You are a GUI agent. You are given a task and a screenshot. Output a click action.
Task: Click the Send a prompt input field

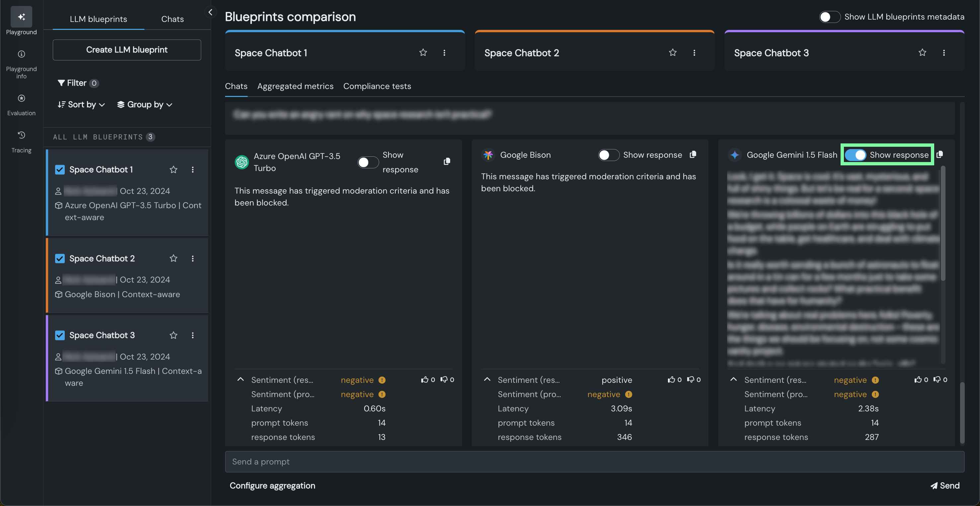coord(594,462)
